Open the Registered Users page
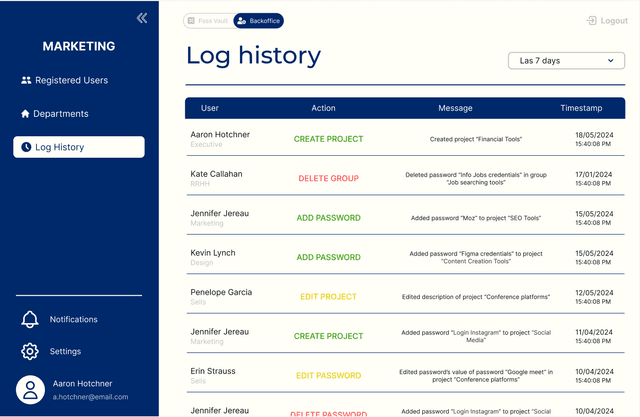Image resolution: width=640 pixels, height=417 pixels. click(x=71, y=80)
